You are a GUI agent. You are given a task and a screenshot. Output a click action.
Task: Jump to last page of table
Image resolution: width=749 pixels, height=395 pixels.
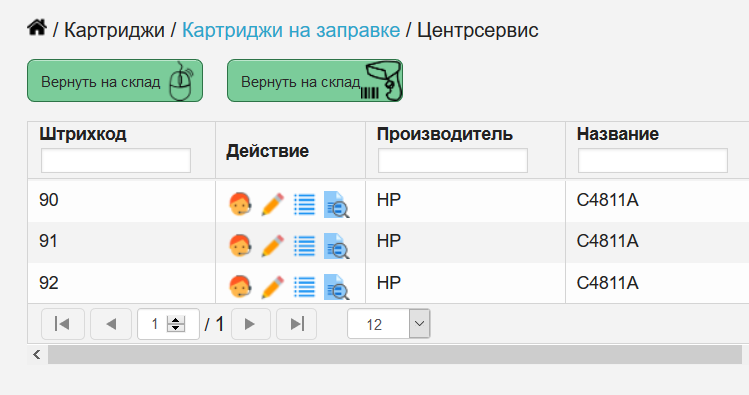point(297,324)
